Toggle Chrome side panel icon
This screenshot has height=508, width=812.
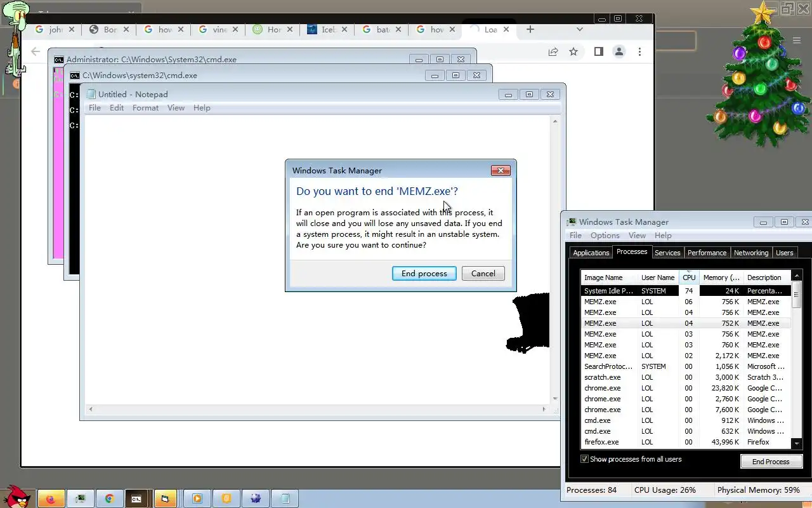[x=598, y=51]
